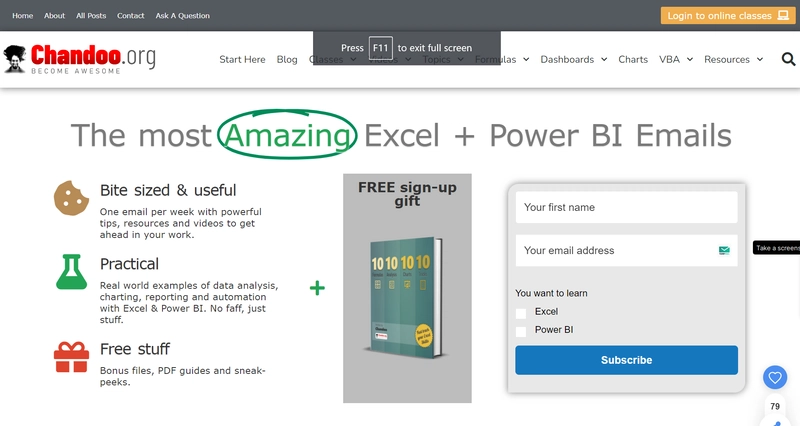Click the email autofill icon in address field

[x=724, y=250]
